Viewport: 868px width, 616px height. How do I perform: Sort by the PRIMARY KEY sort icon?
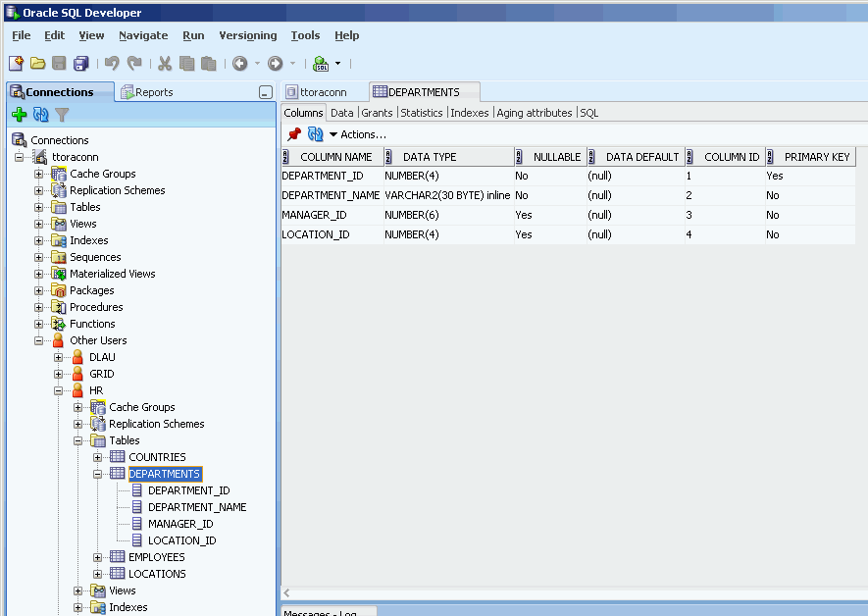(x=770, y=157)
